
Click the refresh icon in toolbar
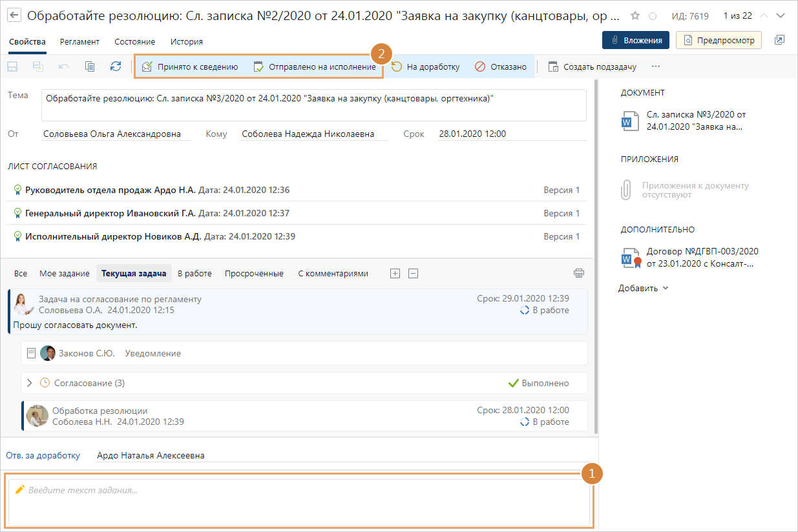(x=116, y=66)
